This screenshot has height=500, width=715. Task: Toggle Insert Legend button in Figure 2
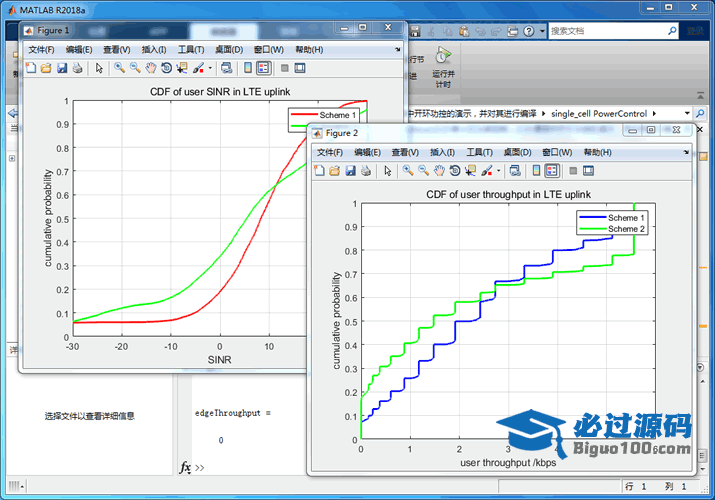point(552,171)
